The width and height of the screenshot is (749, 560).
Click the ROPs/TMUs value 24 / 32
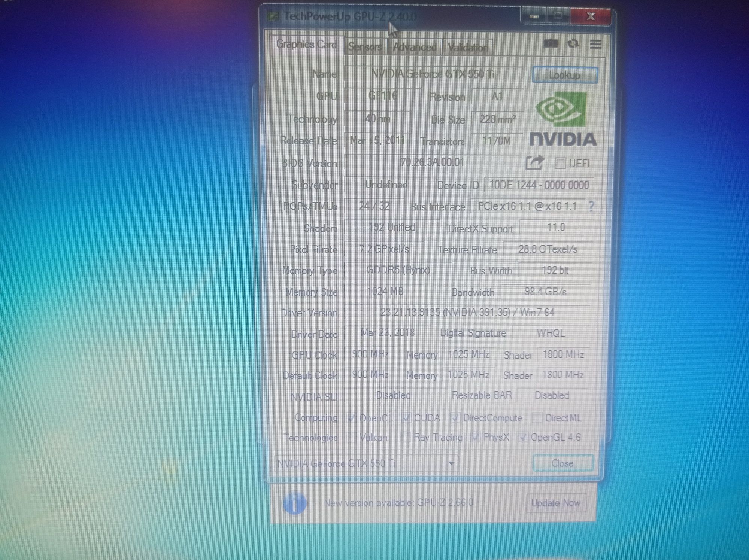(x=374, y=206)
